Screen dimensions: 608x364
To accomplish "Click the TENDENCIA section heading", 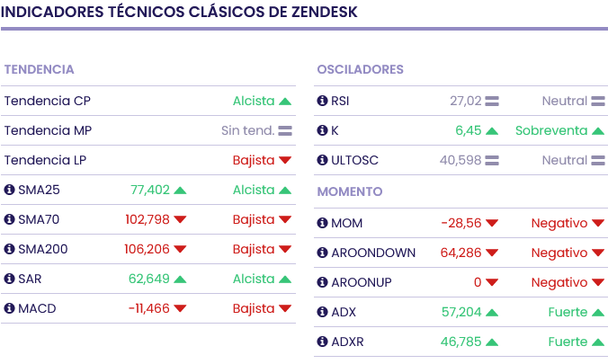I will (39, 70).
